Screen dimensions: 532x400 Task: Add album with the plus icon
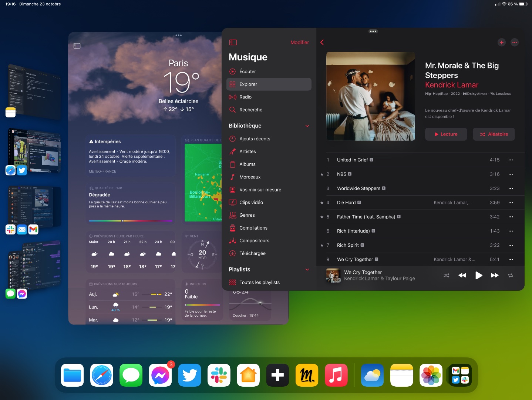click(502, 42)
